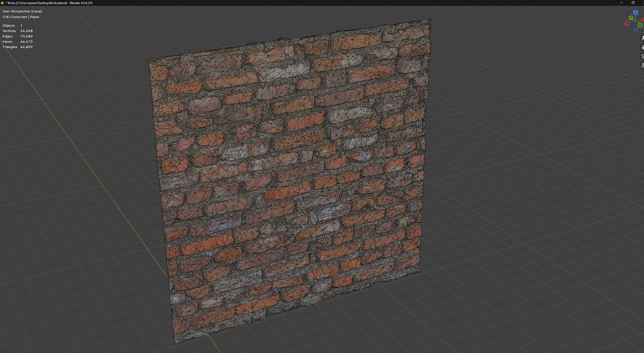Snap view to negative Z hollow blue circle

pyautogui.click(x=635, y=30)
